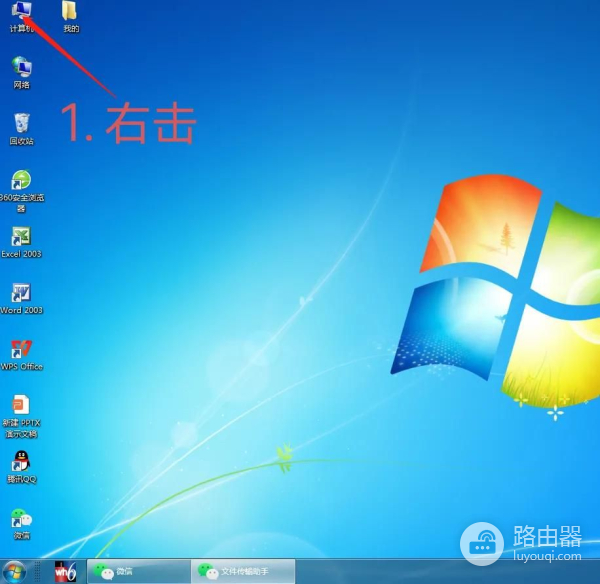This screenshot has height=584, width=600.
Task: Select the Word 2003 shortcut icon
Action: tap(21, 292)
